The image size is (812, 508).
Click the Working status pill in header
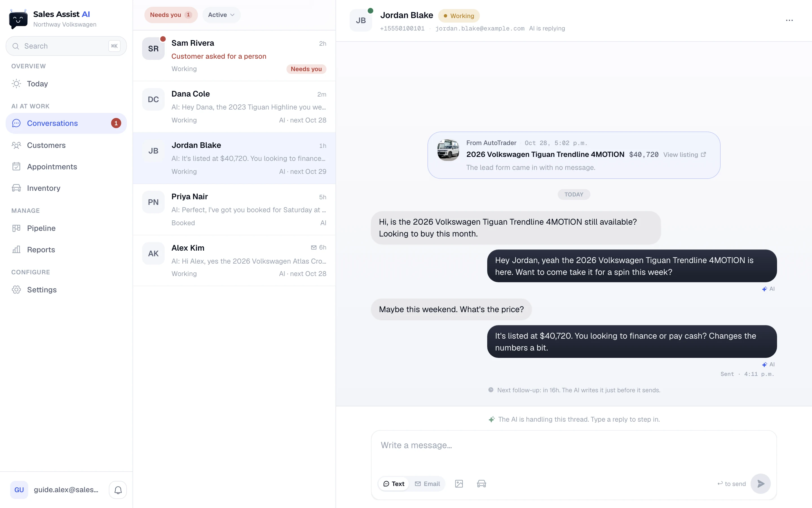pos(459,16)
